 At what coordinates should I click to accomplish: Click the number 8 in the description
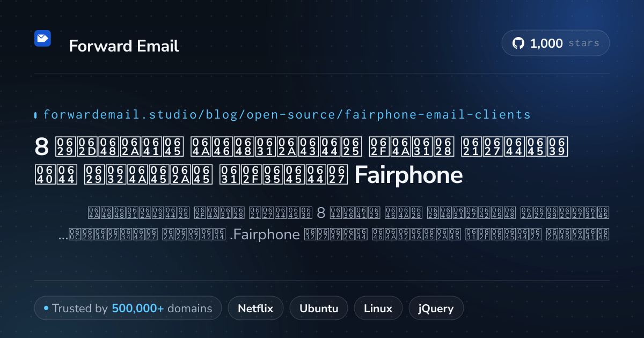[321, 213]
